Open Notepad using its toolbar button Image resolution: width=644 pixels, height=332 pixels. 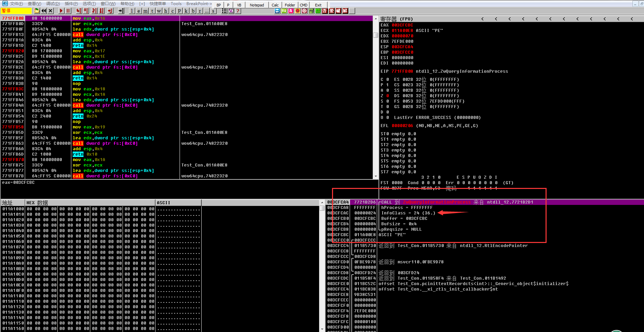[x=257, y=5]
